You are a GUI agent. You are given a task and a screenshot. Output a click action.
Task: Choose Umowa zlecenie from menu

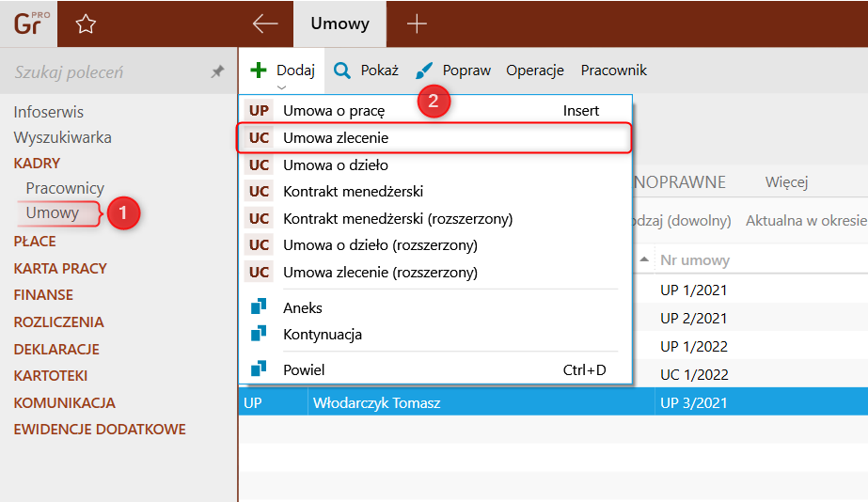click(434, 138)
